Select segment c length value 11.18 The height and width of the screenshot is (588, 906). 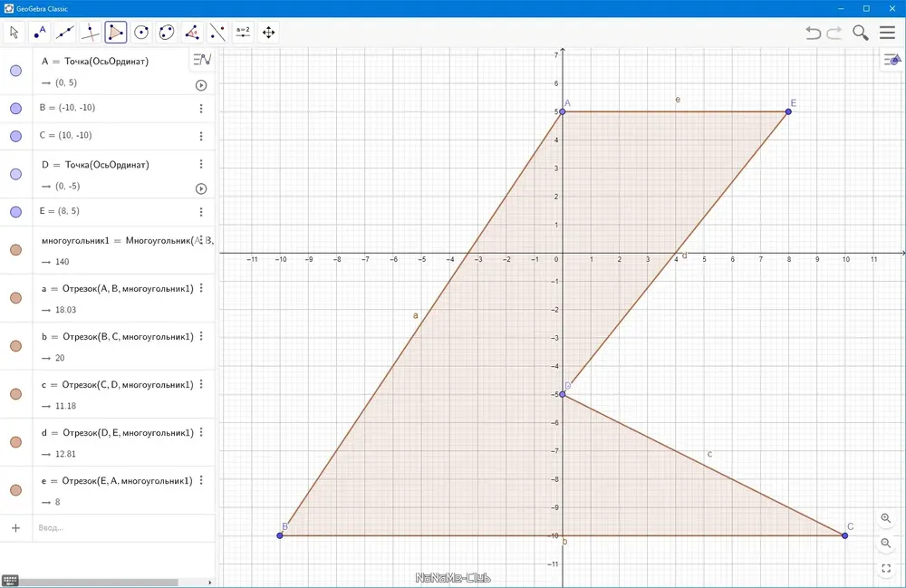[x=66, y=406]
